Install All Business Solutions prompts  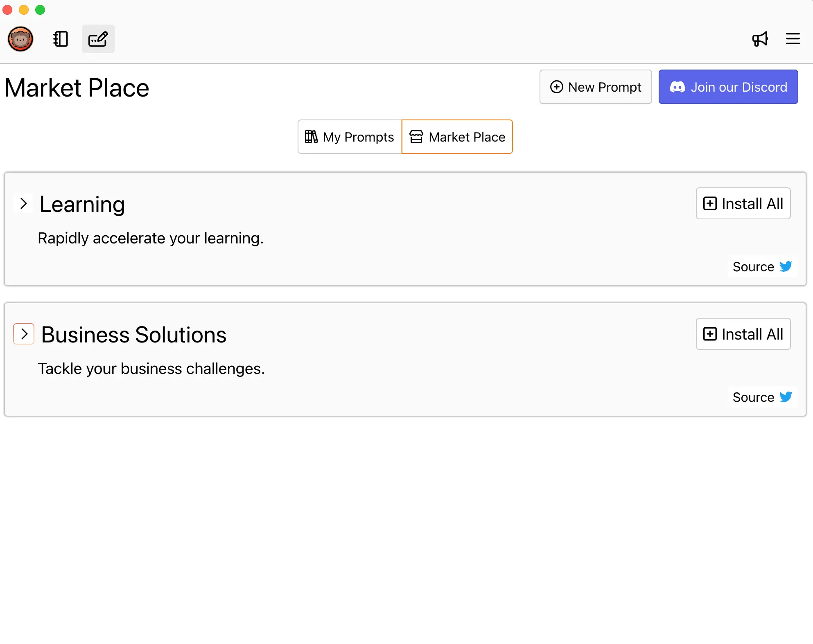pos(743,334)
